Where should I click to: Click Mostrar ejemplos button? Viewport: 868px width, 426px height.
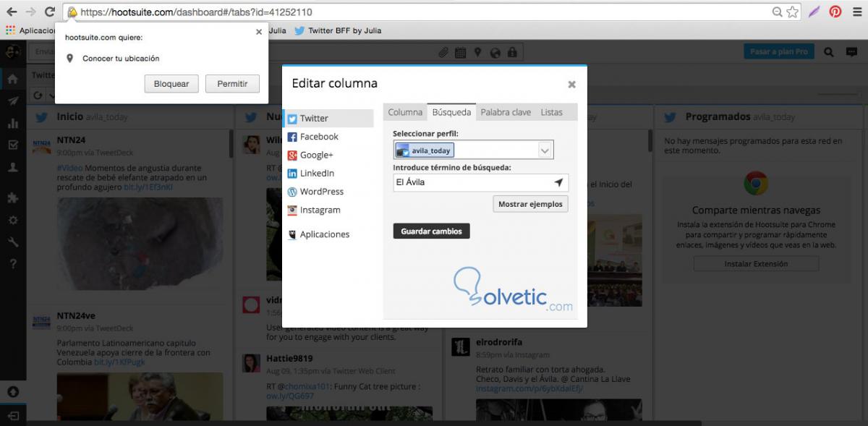(x=530, y=204)
